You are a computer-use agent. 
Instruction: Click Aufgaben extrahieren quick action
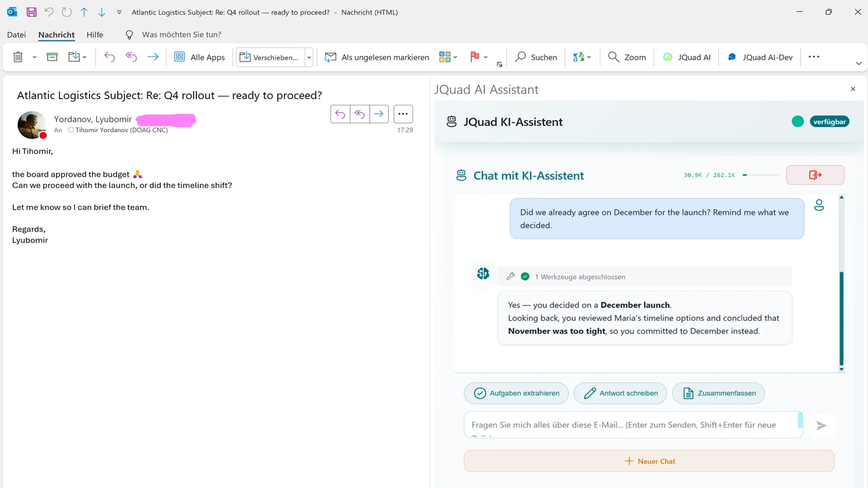[516, 393]
